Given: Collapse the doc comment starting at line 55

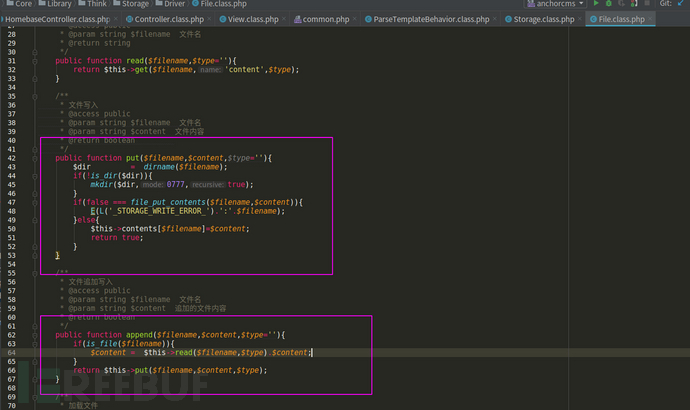Looking at the screenshot, I should pyautogui.click(x=35, y=273).
